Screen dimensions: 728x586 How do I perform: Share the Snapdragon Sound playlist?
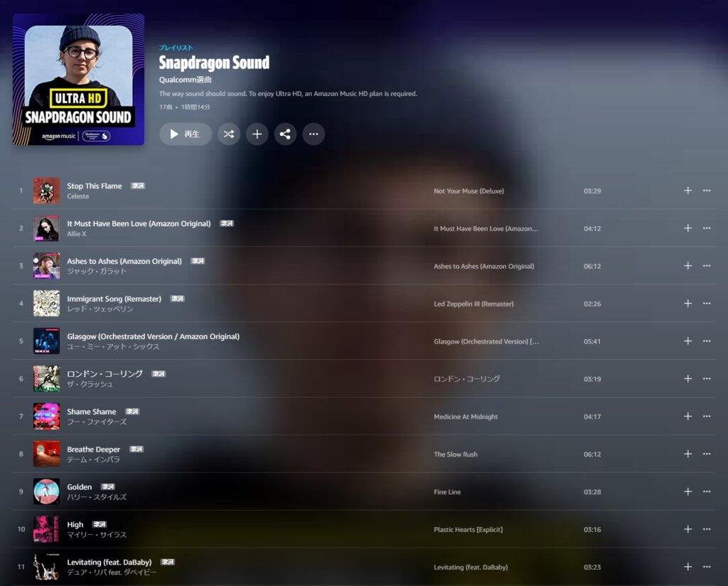(x=285, y=134)
